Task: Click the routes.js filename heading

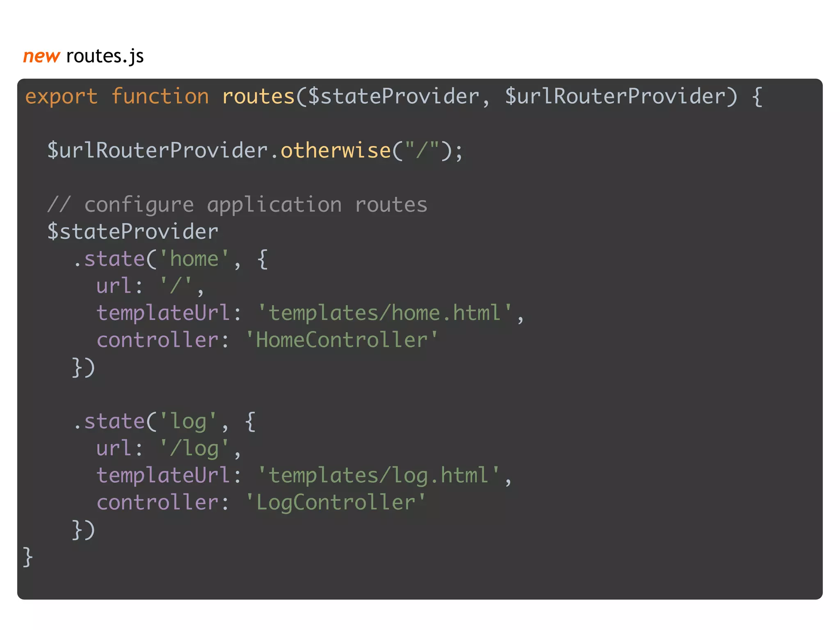Action: click(105, 56)
